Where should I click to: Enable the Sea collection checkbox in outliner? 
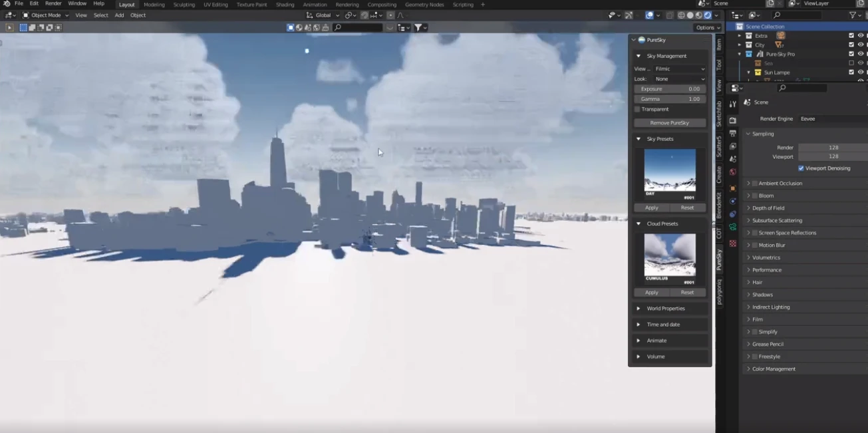click(851, 63)
